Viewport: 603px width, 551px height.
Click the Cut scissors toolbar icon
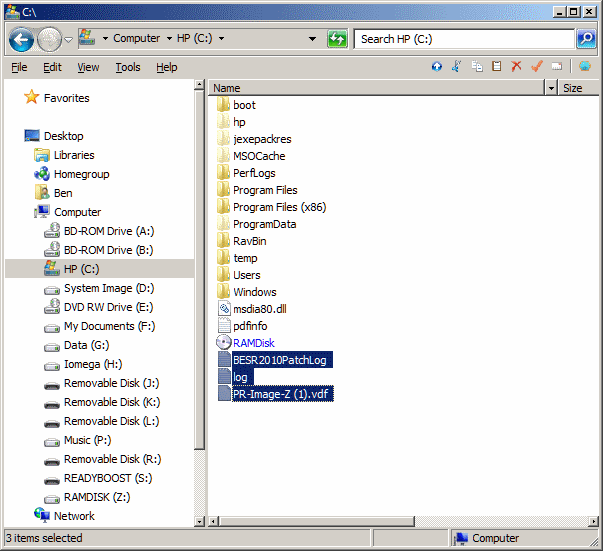456,67
